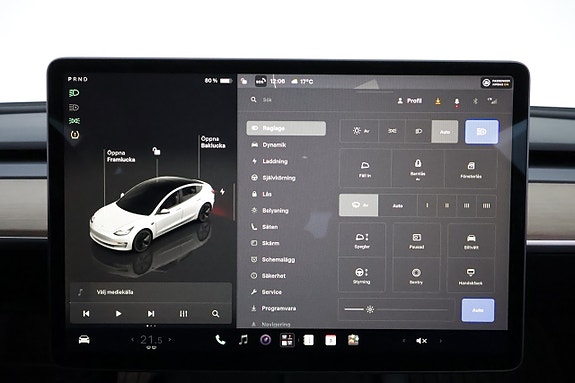575x383 pixels.
Task: Select wiper speed I
Action: coord(427,205)
